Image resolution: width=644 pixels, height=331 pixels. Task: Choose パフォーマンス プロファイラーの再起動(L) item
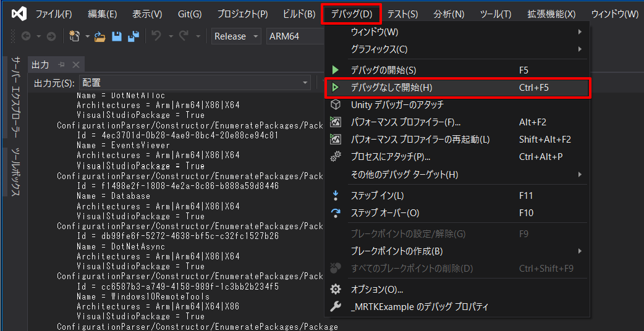[x=457, y=140]
